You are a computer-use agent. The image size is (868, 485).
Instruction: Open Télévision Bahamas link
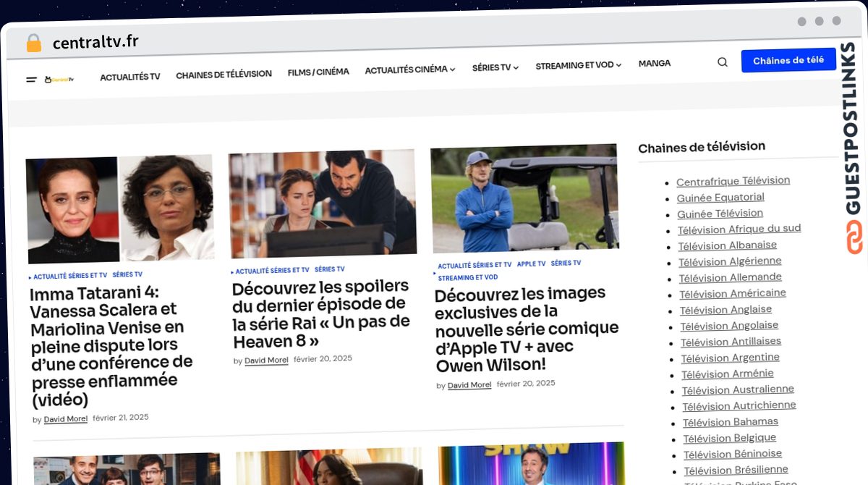[x=731, y=423]
